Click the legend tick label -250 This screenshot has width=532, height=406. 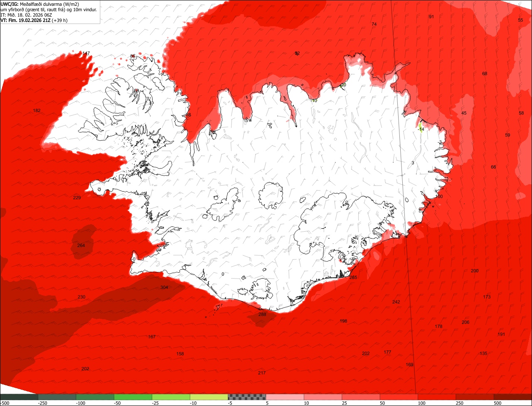pos(42,403)
